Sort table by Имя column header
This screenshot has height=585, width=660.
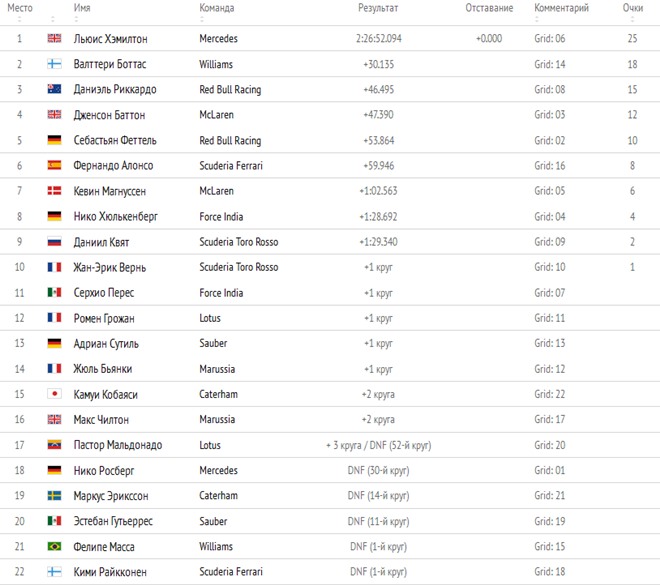point(82,8)
